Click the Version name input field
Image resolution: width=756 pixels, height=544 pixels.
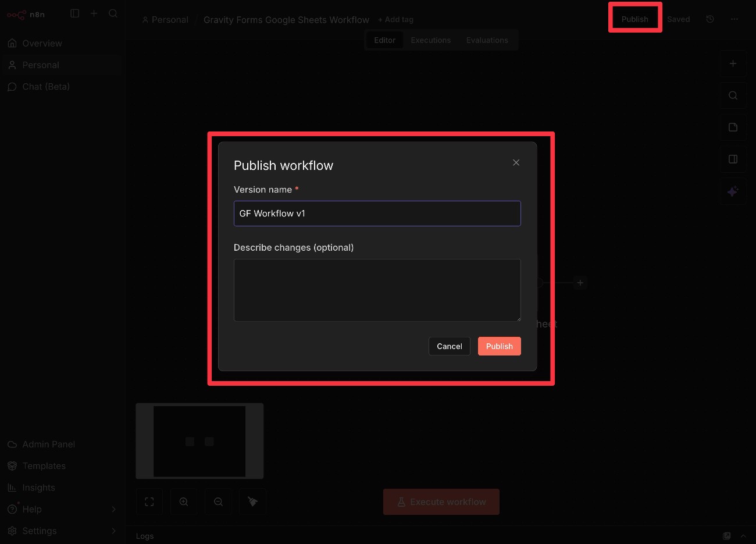coord(377,214)
